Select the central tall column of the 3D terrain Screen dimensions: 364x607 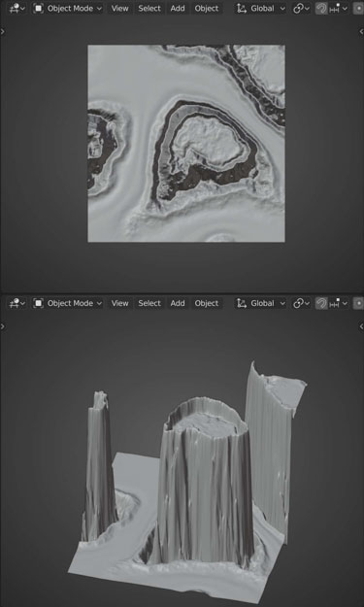[x=205, y=484]
